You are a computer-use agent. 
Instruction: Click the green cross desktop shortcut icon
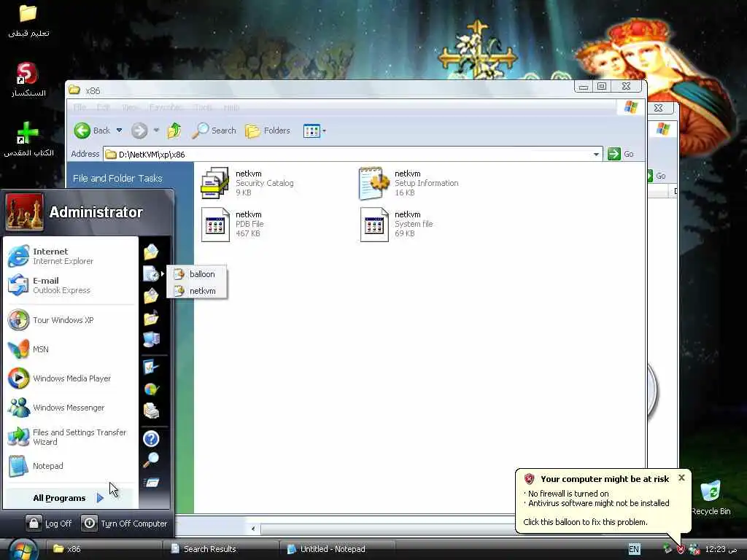click(x=28, y=133)
